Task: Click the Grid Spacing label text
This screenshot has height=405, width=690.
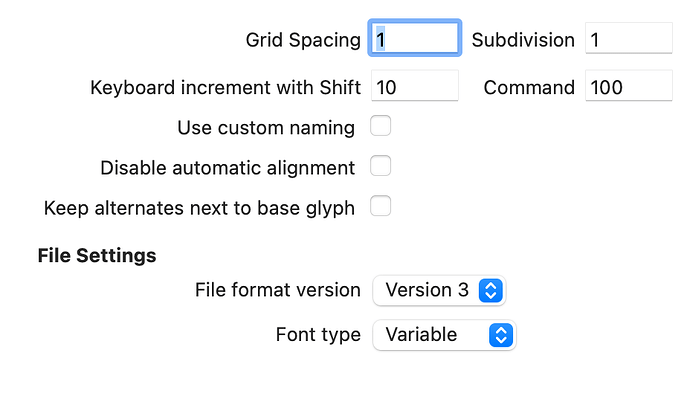Action: (x=303, y=40)
